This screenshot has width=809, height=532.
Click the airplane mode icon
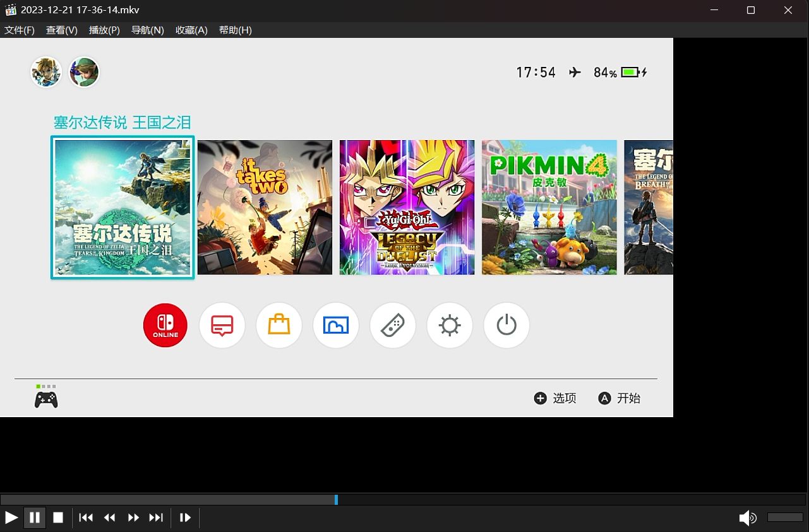point(575,72)
